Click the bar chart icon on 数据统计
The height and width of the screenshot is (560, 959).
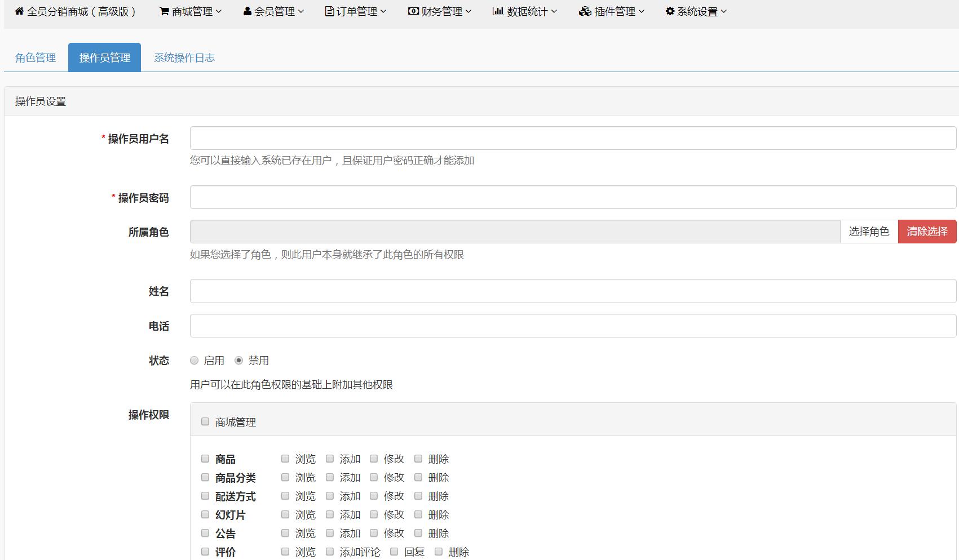497,10
